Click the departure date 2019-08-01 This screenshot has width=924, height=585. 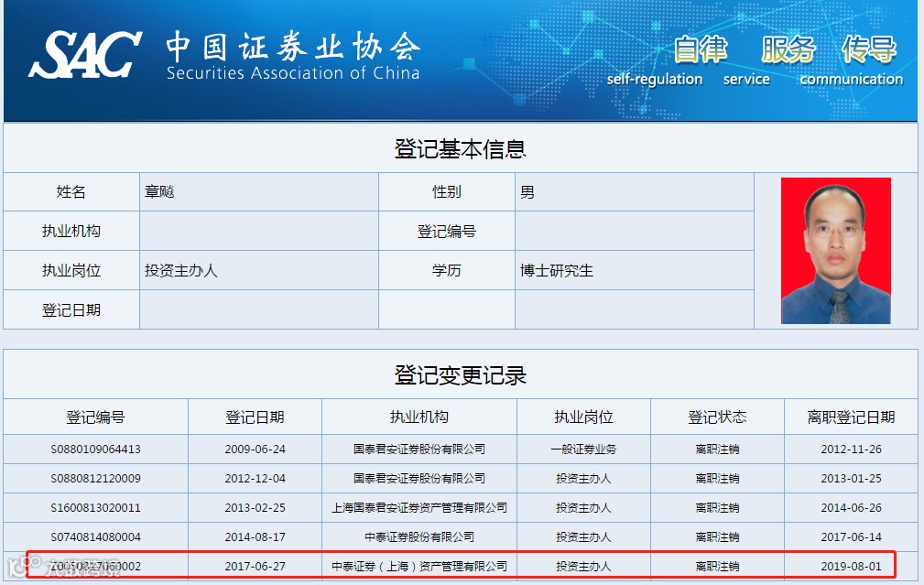click(851, 566)
